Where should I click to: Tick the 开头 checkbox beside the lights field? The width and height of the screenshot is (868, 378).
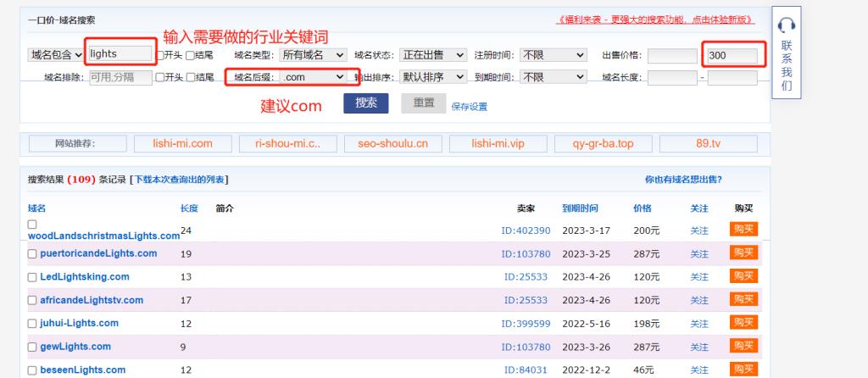tap(160, 55)
